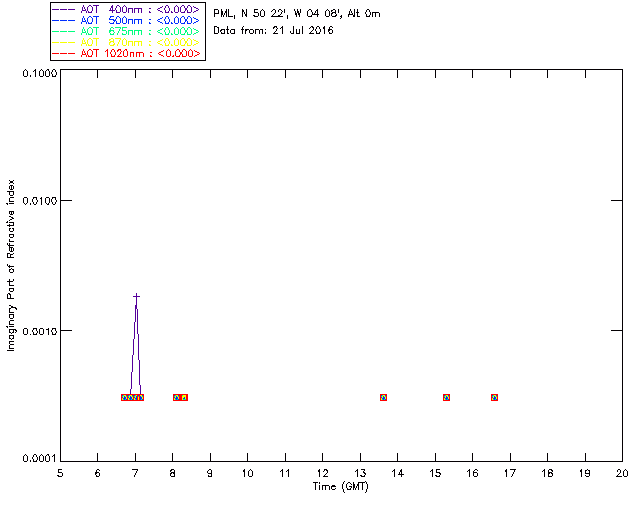Select the AOT 870nm legend entry
The width and height of the screenshot is (640, 512).
126,42
